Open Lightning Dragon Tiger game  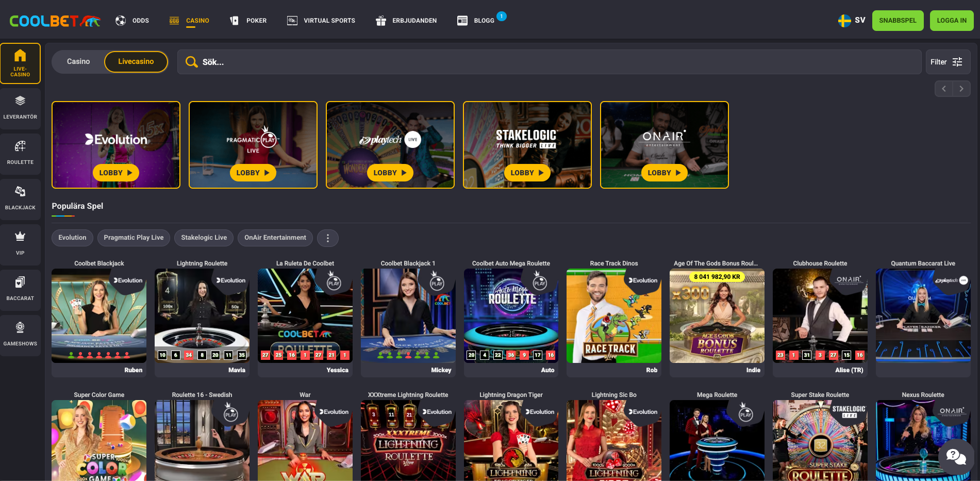[x=511, y=440]
